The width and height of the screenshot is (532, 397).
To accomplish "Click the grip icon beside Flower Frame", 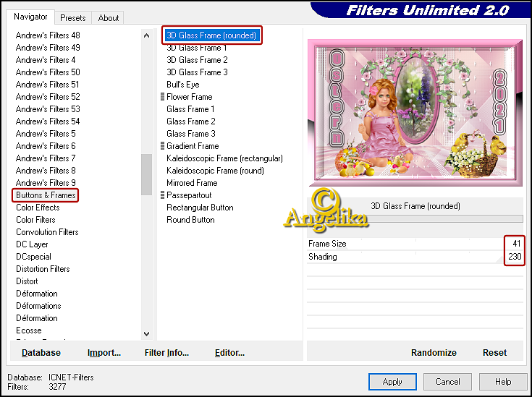I will 163,97.
